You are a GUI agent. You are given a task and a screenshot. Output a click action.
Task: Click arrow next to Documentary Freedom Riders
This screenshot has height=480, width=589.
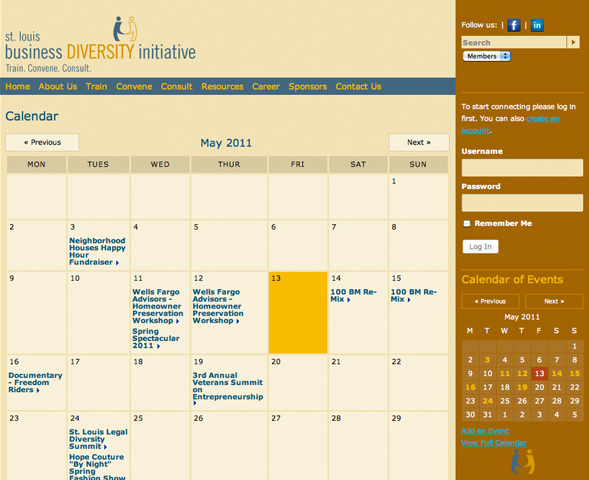pyautogui.click(x=38, y=391)
